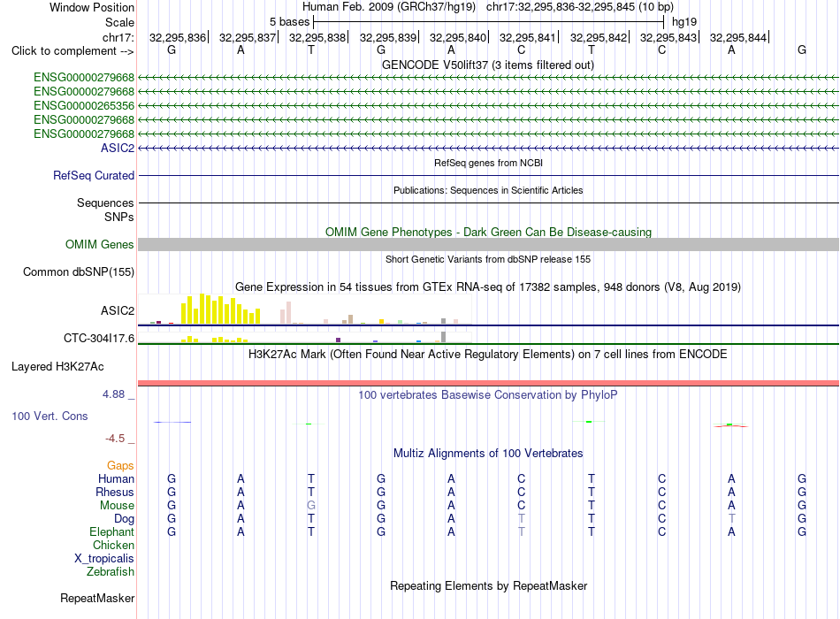The width and height of the screenshot is (840, 619).
Task: Open the blue ASIC2 GENCODE gene label
Action: click(x=118, y=148)
